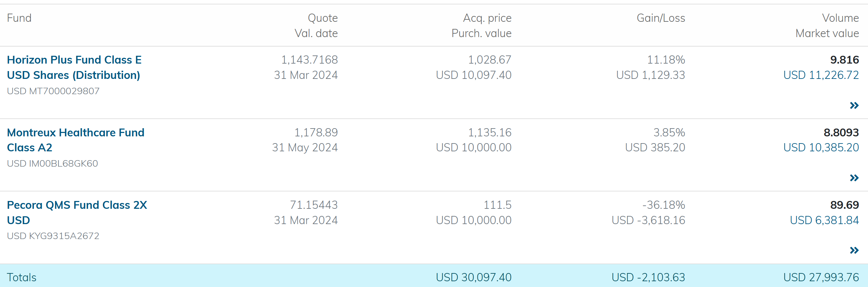Click ISIN code MT7000029807

[x=64, y=91]
